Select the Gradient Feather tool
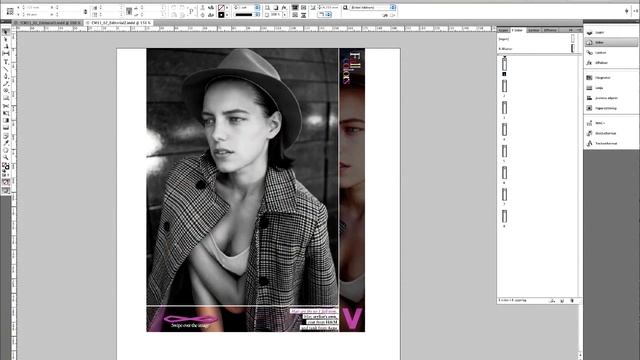This screenshot has width=640, height=360. (6, 127)
